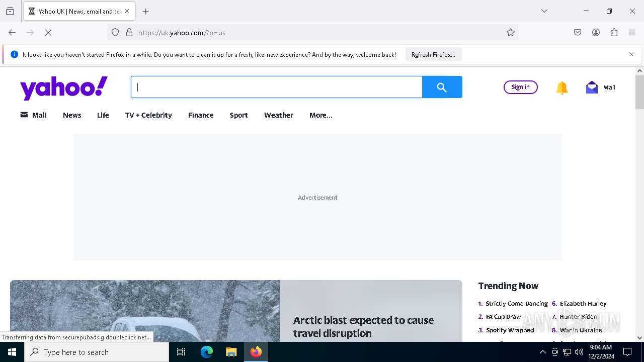Go to the Yahoo logo homepage
Image resolution: width=644 pixels, height=362 pixels.
[64, 88]
